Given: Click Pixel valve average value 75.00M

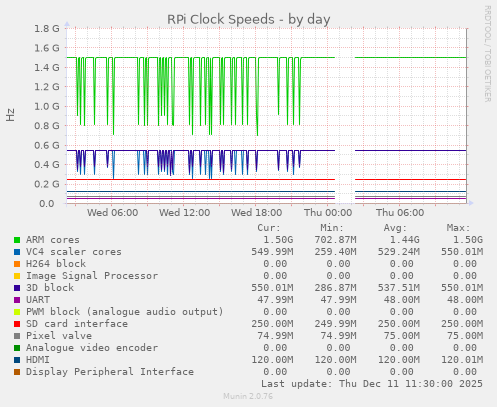Looking at the screenshot, I should point(401,336).
